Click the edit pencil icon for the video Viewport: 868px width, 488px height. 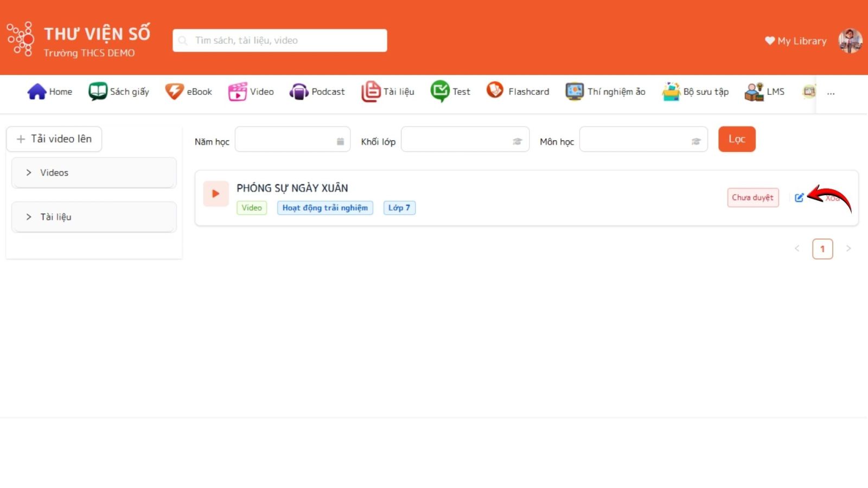tap(799, 198)
